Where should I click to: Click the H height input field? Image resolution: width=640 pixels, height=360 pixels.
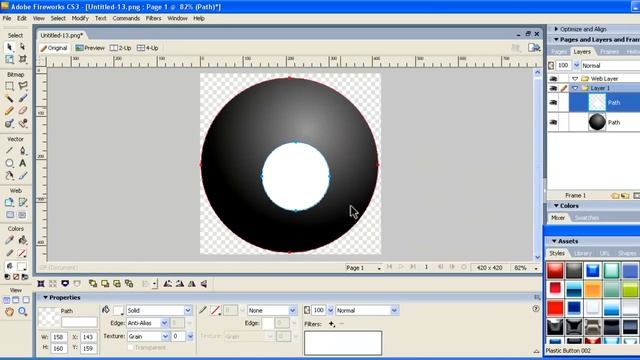tap(59, 349)
